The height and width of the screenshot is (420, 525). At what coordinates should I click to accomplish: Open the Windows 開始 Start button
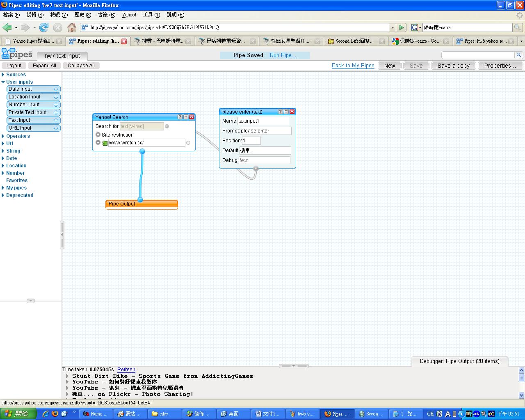18,414
